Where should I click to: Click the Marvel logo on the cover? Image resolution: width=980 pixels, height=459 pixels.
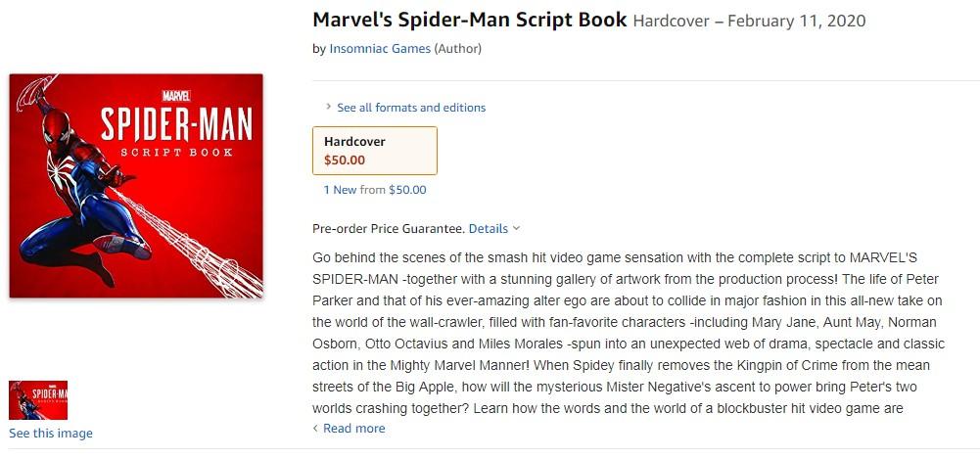tap(177, 95)
